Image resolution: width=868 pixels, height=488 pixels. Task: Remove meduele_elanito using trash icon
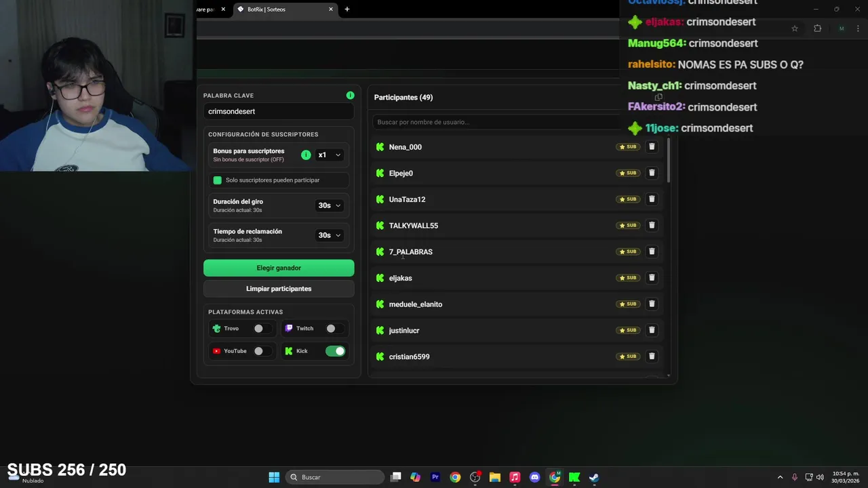[x=652, y=304]
